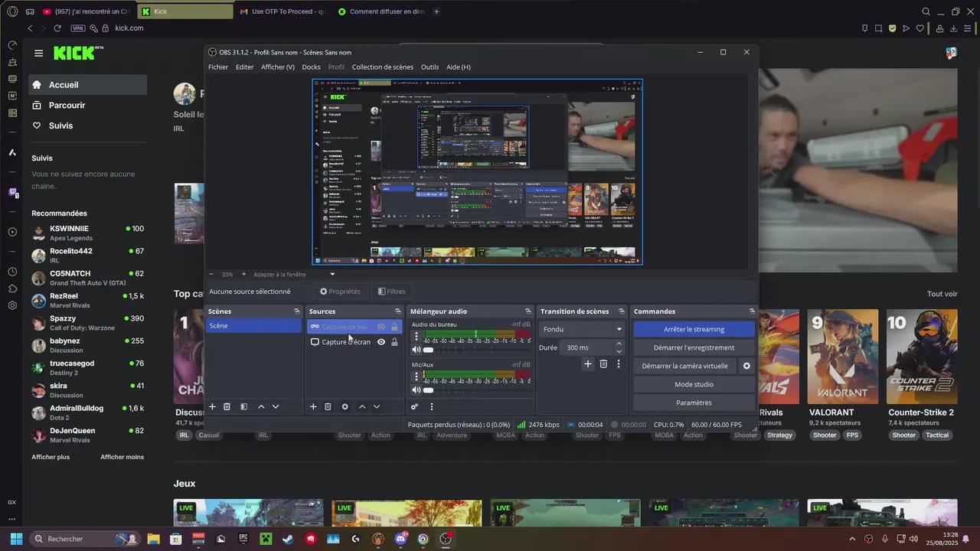Toggle visibility of Capture de jeu source
Screen dimensions: 980x551
pyautogui.click(x=381, y=327)
